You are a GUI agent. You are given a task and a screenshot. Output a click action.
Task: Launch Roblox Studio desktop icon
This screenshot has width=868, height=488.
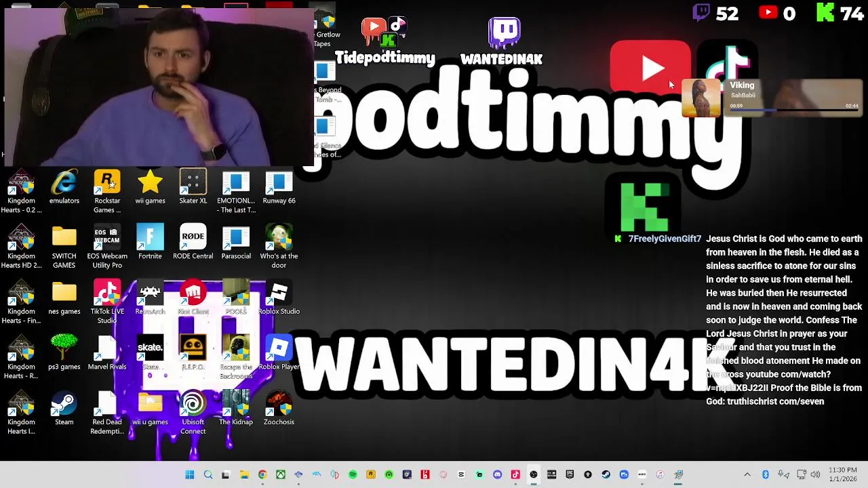[279, 298]
